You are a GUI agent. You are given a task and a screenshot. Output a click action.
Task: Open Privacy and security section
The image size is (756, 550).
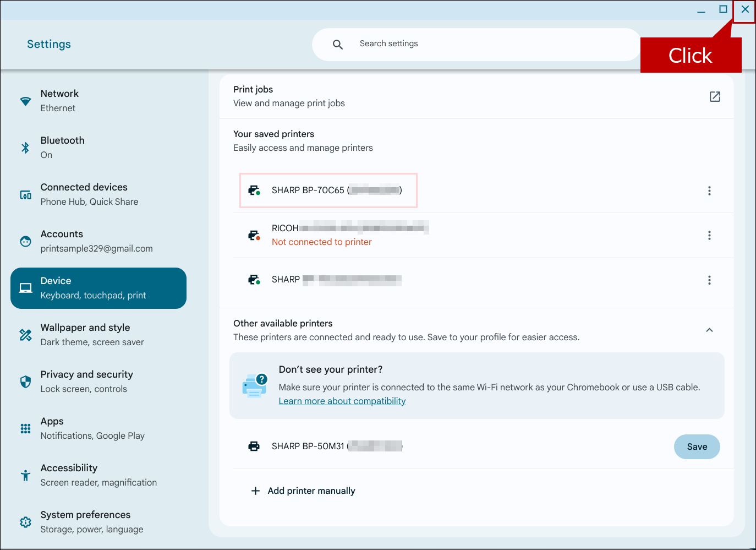tap(98, 382)
